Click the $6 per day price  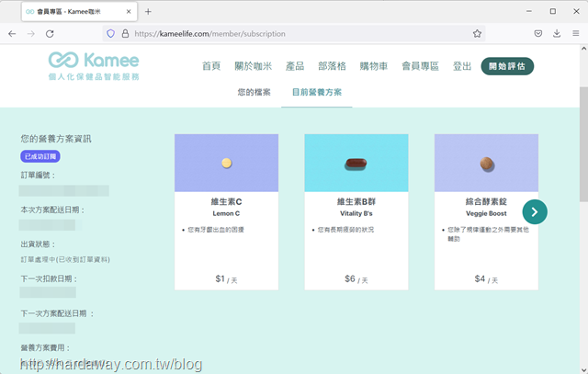point(356,279)
